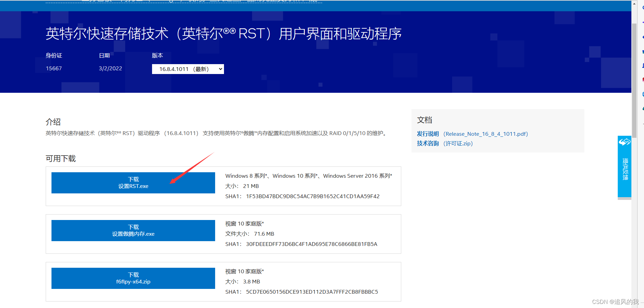Click the size text 21 MB
644x308 pixels.
coord(251,186)
